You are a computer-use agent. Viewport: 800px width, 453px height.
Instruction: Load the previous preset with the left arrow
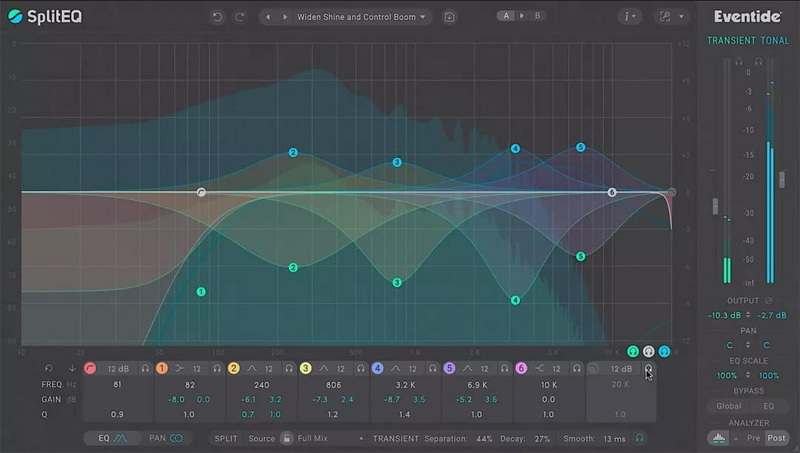pyautogui.click(x=268, y=17)
